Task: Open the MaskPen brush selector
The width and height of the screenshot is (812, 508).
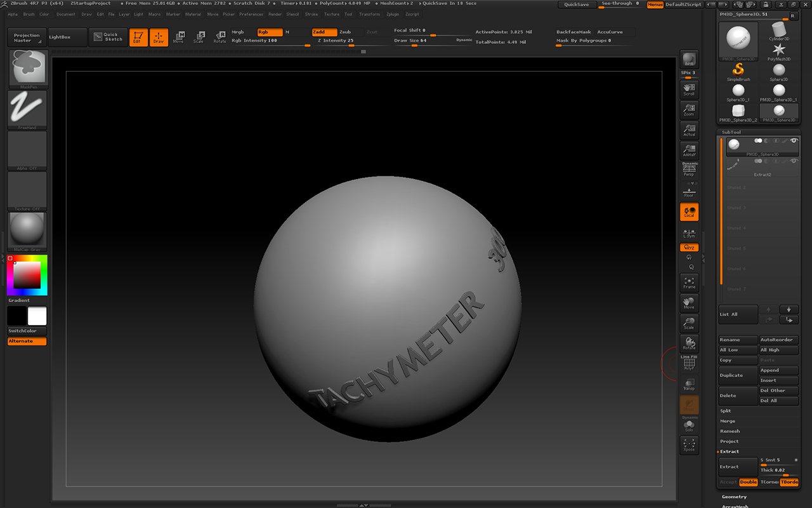Action: coord(27,69)
